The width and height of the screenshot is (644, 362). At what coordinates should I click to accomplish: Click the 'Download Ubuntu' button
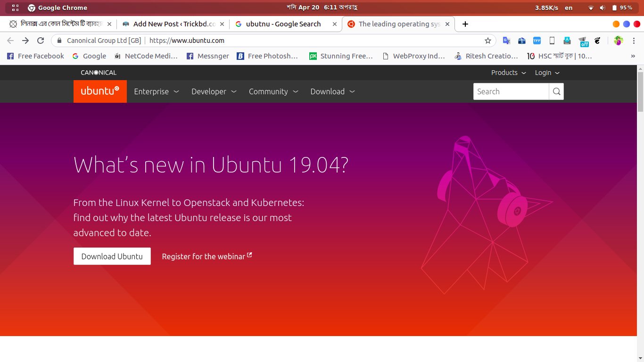(x=112, y=256)
